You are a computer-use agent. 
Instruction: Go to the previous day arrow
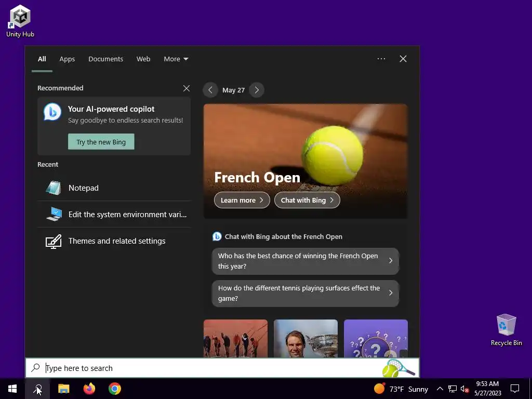(210, 90)
